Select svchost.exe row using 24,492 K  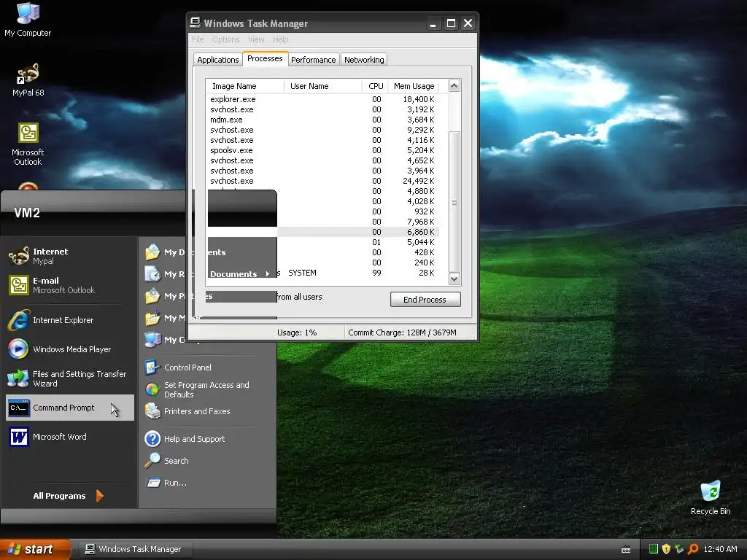pos(322,181)
